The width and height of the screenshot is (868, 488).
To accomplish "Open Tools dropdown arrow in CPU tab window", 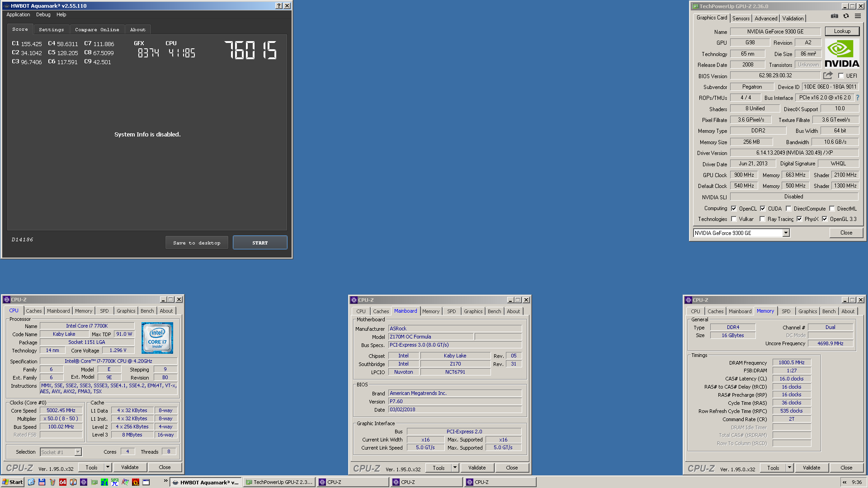I will coord(108,467).
